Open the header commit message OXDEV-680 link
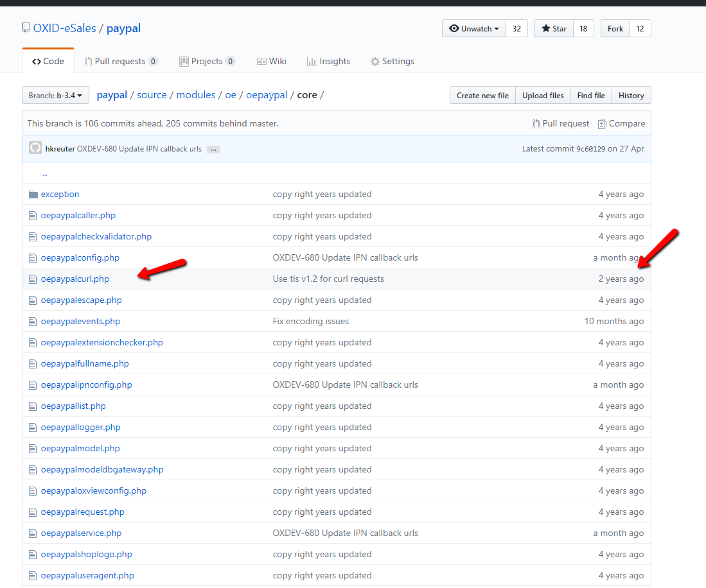The width and height of the screenshot is (706, 588). [139, 149]
